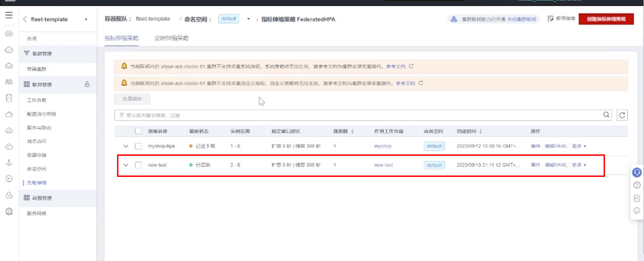This screenshot has height=261, width=644.
Task: Click the fleet-template breadcrumb after 容器舰队
Action: pos(153,19)
